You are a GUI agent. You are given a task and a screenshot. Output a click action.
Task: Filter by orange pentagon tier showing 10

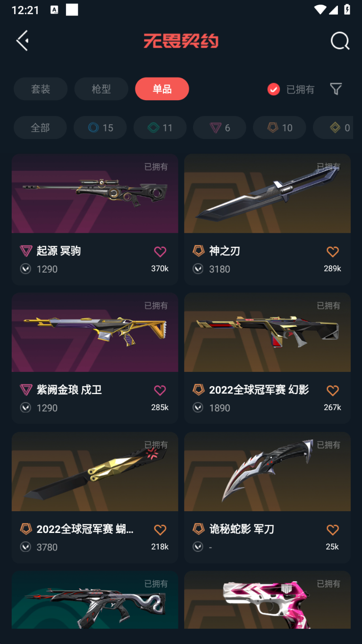point(279,128)
